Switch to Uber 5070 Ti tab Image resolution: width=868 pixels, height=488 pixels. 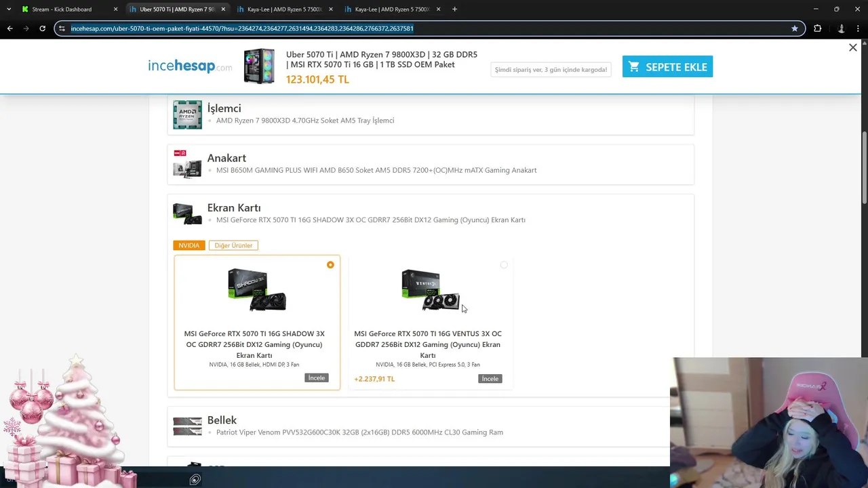coord(177,9)
